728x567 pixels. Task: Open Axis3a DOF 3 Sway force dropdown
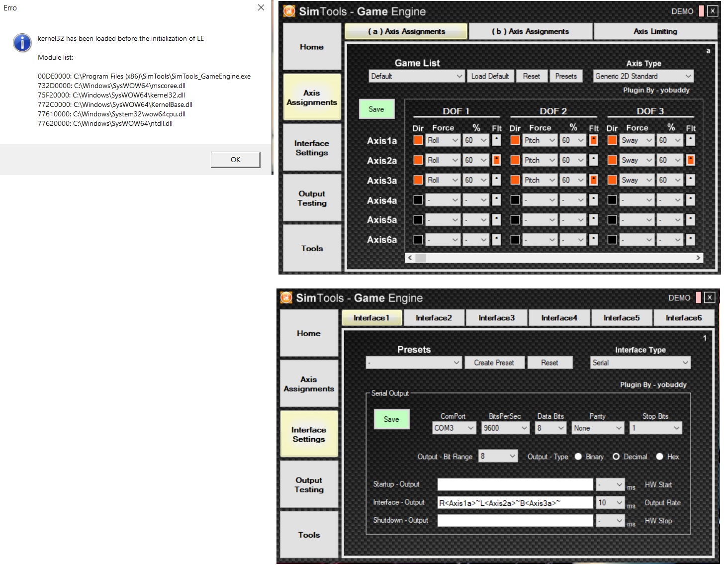[637, 180]
